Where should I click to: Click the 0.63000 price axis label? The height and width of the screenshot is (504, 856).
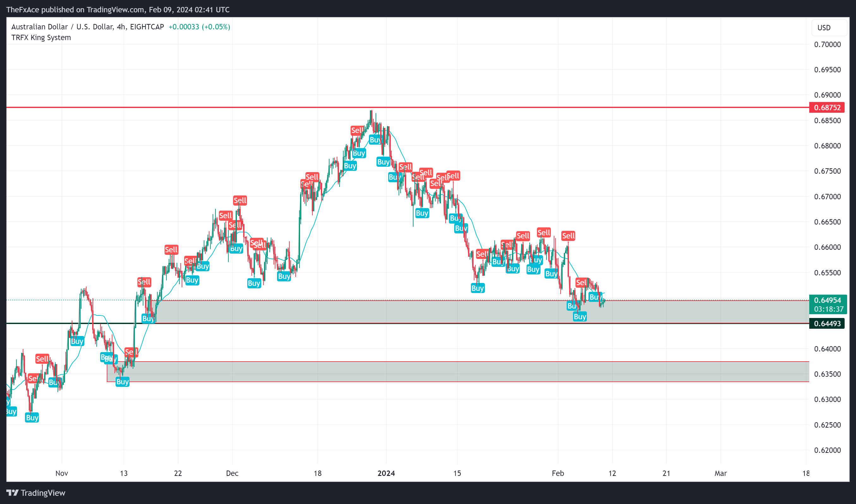(x=828, y=399)
